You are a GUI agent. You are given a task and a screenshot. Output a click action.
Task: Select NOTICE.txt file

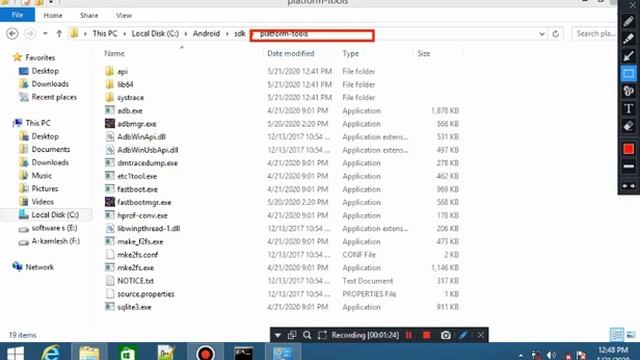tap(135, 280)
